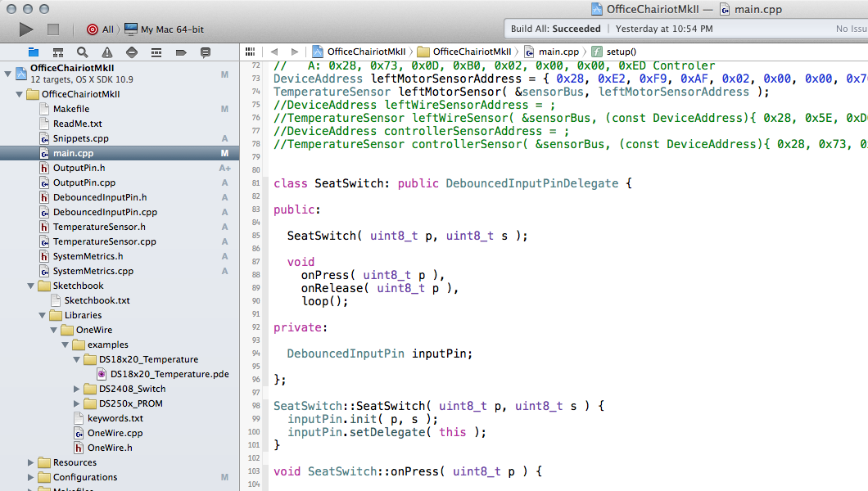Open TemperatureSensor.h header
The image size is (868, 491).
[99, 227]
